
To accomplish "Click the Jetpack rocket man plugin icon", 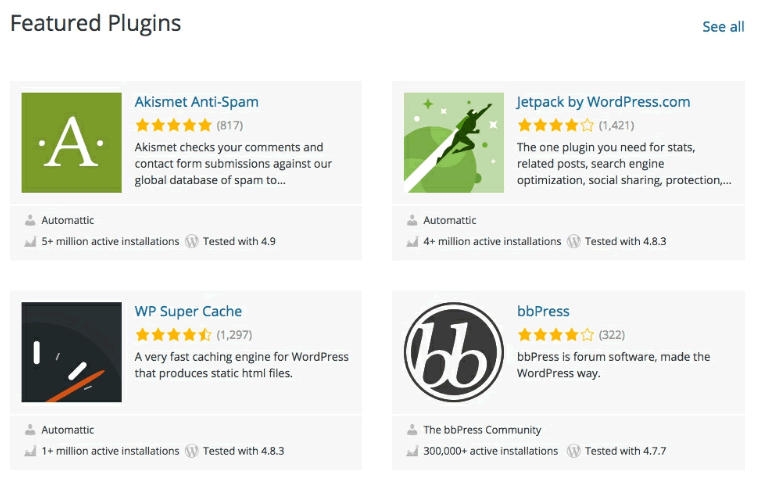I will [454, 143].
